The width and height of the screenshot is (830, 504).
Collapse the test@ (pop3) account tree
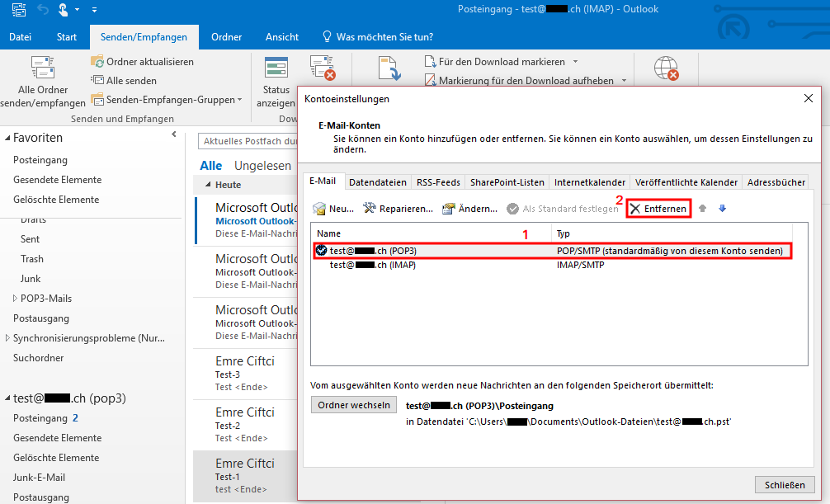point(8,398)
